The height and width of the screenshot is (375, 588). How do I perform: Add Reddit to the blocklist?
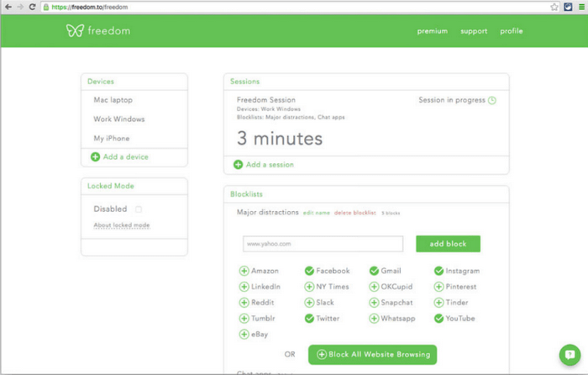244,303
